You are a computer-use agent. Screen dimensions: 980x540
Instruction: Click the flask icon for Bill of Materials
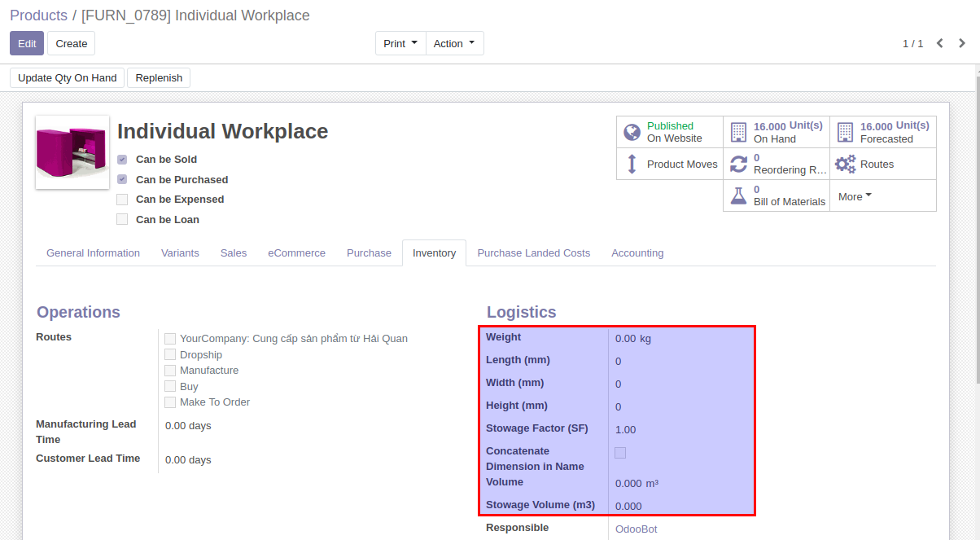[738, 195]
